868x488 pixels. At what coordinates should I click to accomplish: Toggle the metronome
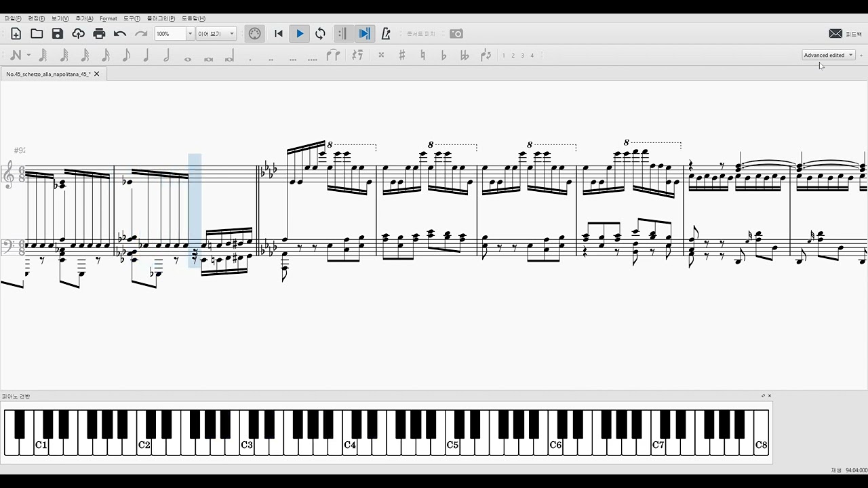[386, 33]
